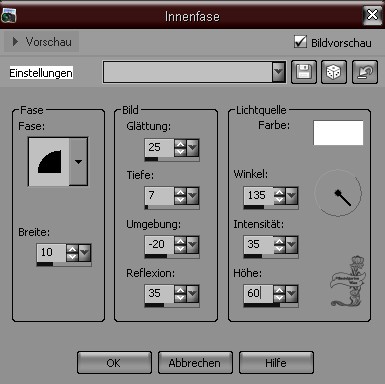Expand the Vorschau preview panel
Screen dimensions: 385x384
coord(41,42)
